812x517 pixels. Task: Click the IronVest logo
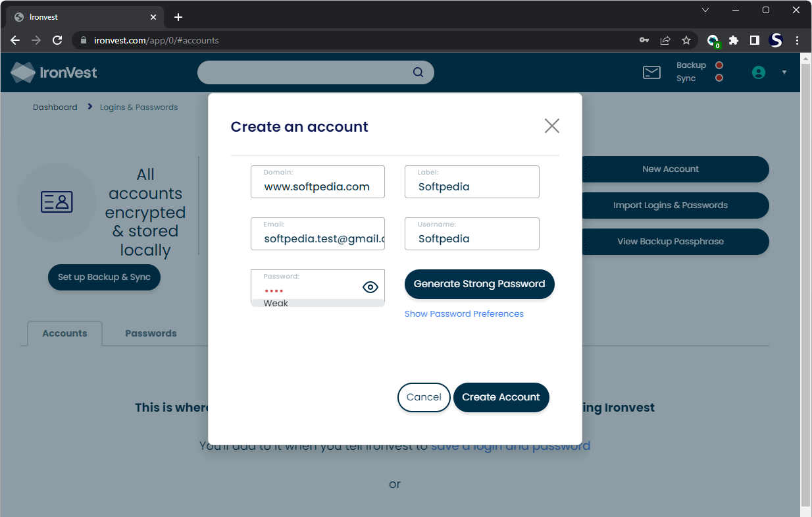[x=54, y=72]
